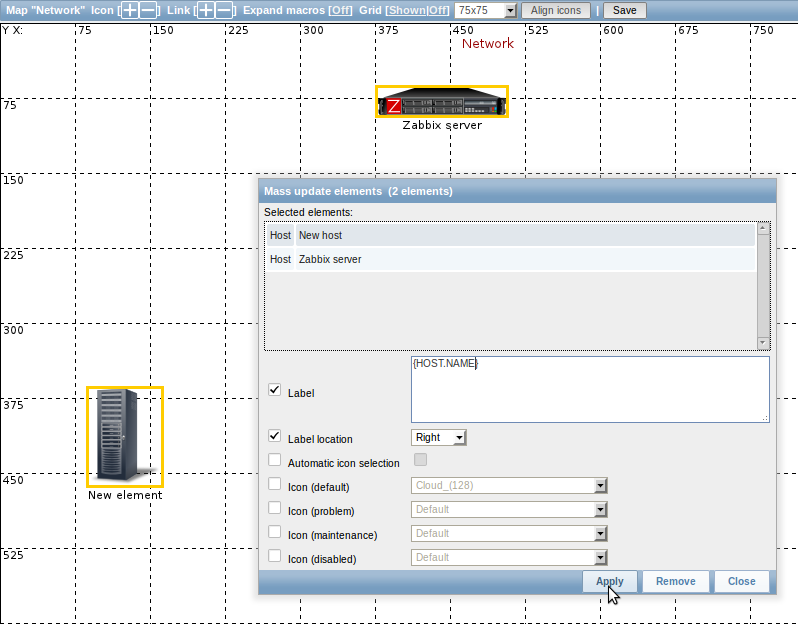
Task: Click the New element label text
Action: [125, 495]
